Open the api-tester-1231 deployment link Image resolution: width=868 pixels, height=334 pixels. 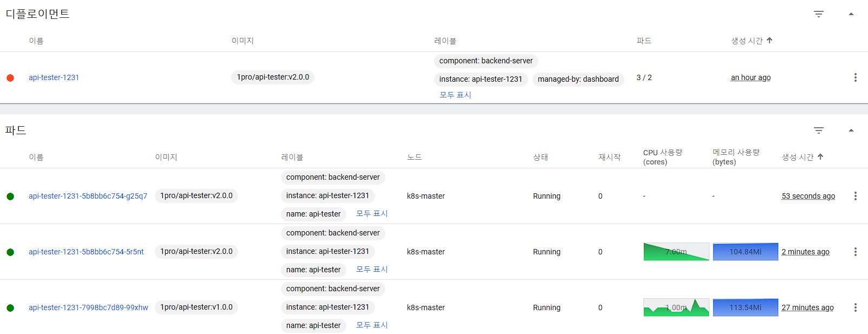pyautogui.click(x=54, y=77)
